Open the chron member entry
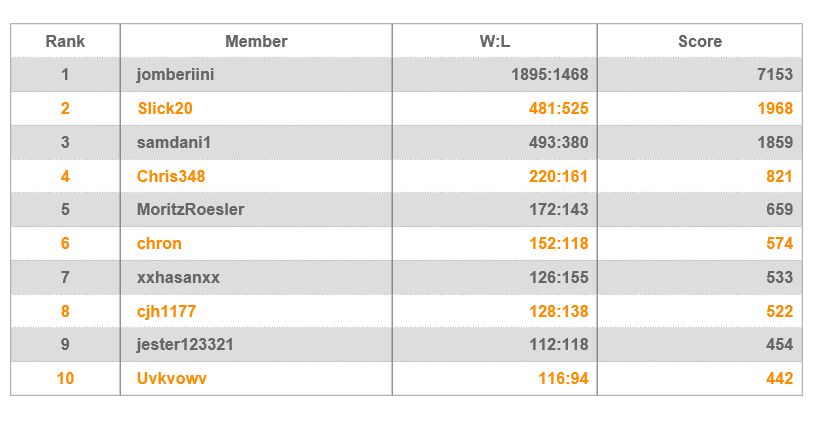The height and width of the screenshot is (433, 830). pyautogui.click(x=159, y=243)
